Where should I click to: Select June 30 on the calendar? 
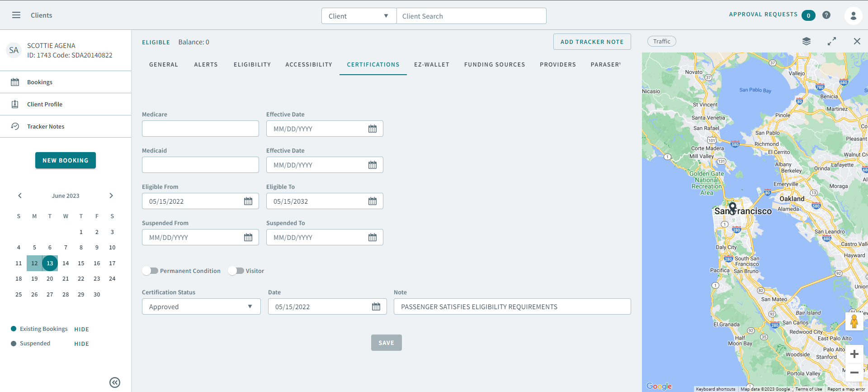pyautogui.click(x=97, y=294)
